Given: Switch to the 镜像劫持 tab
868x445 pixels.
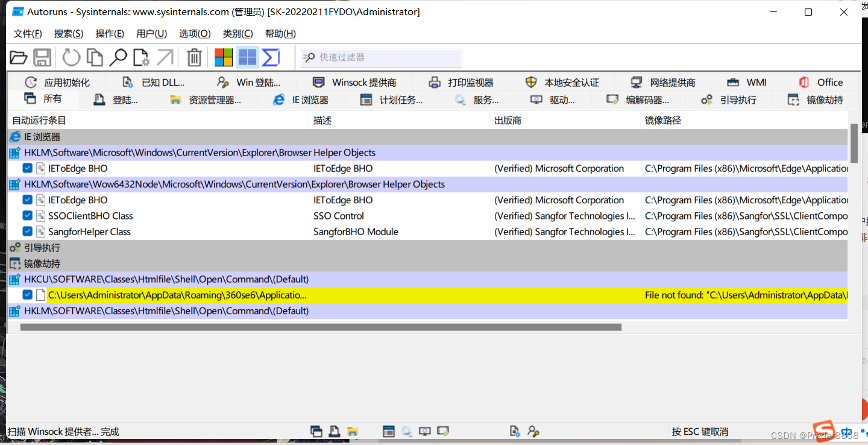Looking at the screenshot, I should pos(816,100).
